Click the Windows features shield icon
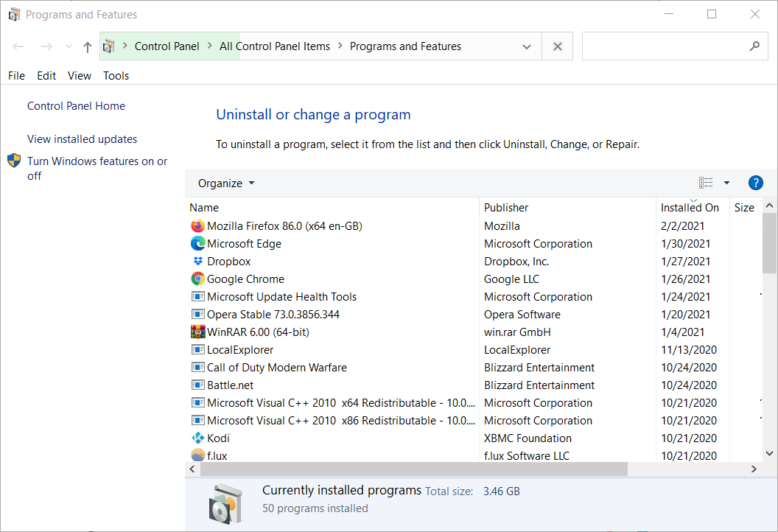The width and height of the screenshot is (778, 532). (x=14, y=161)
